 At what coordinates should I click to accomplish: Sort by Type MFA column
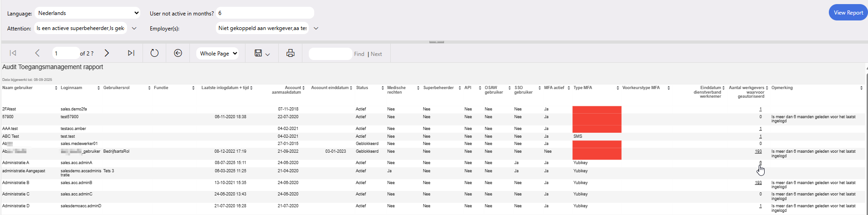coord(618,88)
